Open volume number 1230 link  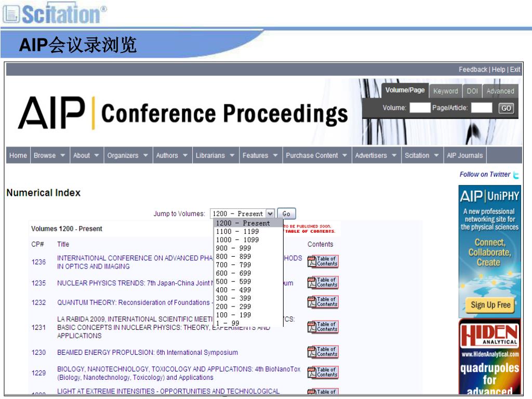(x=38, y=353)
